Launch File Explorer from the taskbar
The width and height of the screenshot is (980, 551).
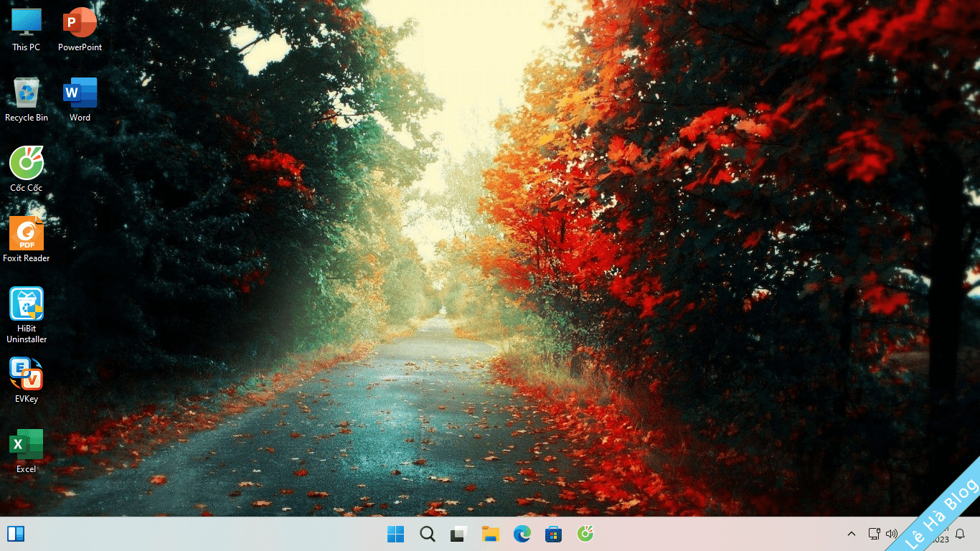(x=491, y=534)
